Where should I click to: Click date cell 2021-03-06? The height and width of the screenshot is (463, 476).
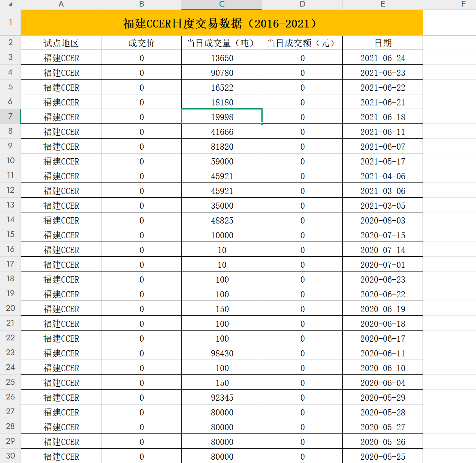click(382, 191)
